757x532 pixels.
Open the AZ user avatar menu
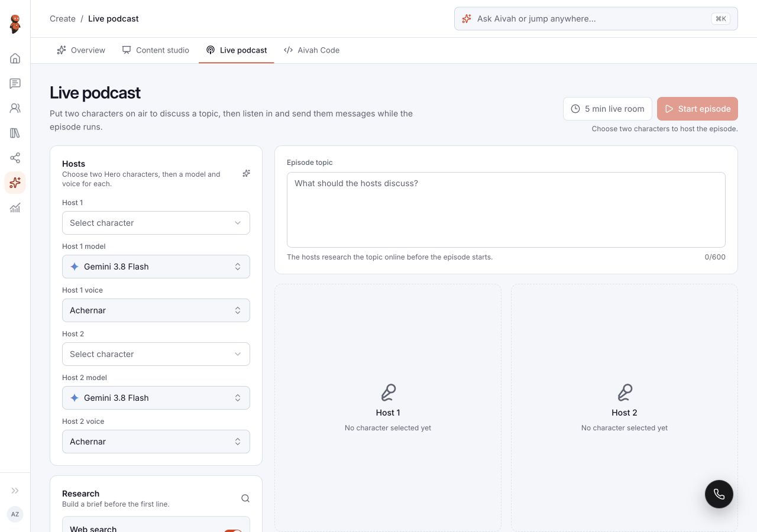15,514
